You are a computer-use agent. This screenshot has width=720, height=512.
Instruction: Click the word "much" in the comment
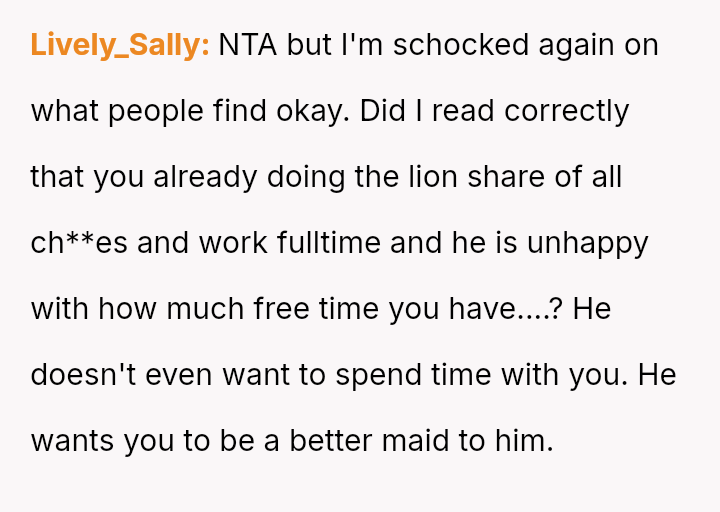(x=196, y=309)
